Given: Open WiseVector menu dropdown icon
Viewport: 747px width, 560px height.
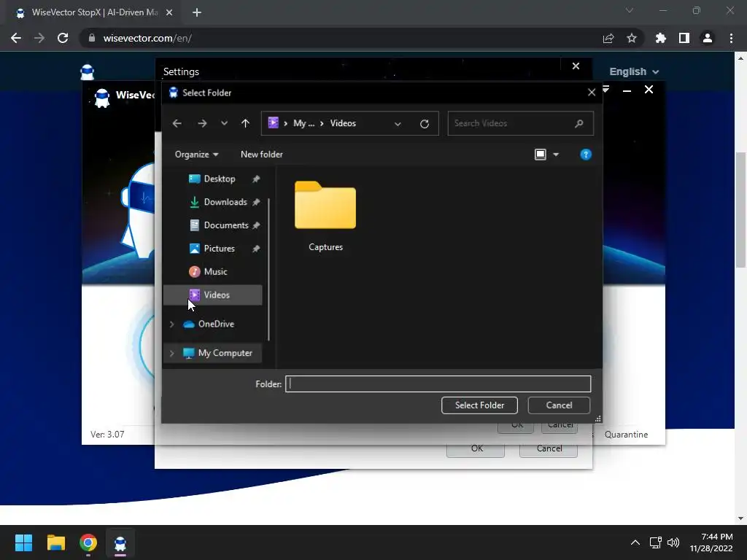Looking at the screenshot, I should pos(606,89).
